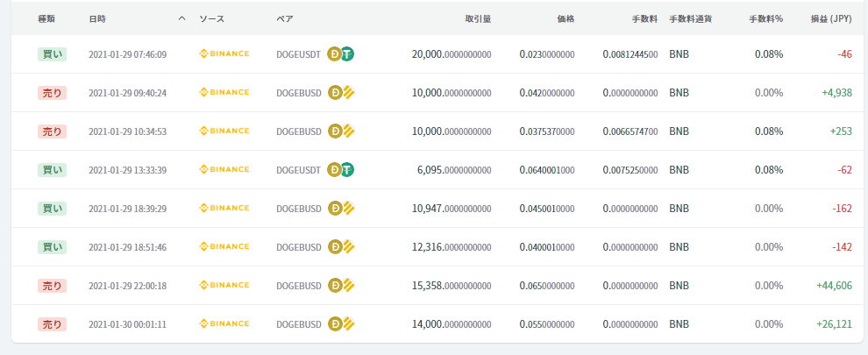The width and height of the screenshot is (868, 355).
Task: Sort by the ソース column header
Action: pyautogui.click(x=212, y=18)
